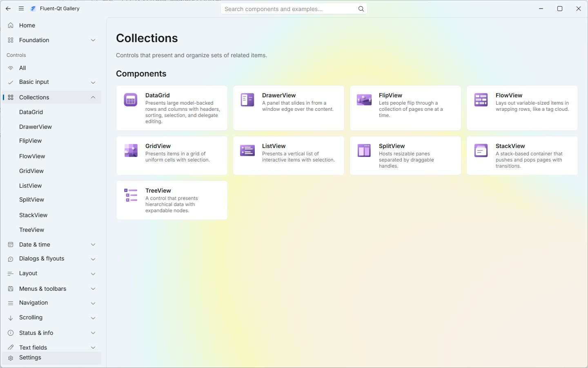588x368 pixels.
Task: Click the Fluent-Qt Gallery app logo
Action: [33, 9]
